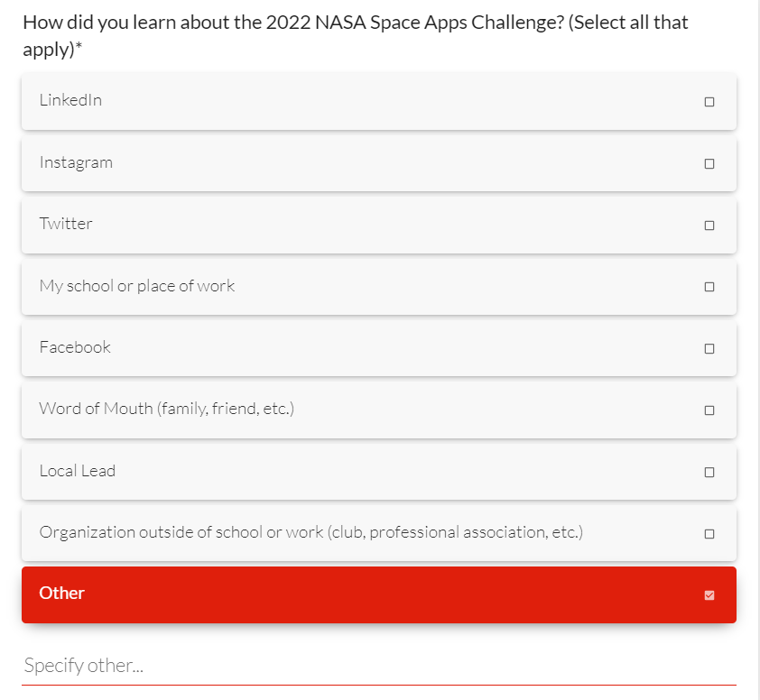Tick the Instagram checkbox

709,164
